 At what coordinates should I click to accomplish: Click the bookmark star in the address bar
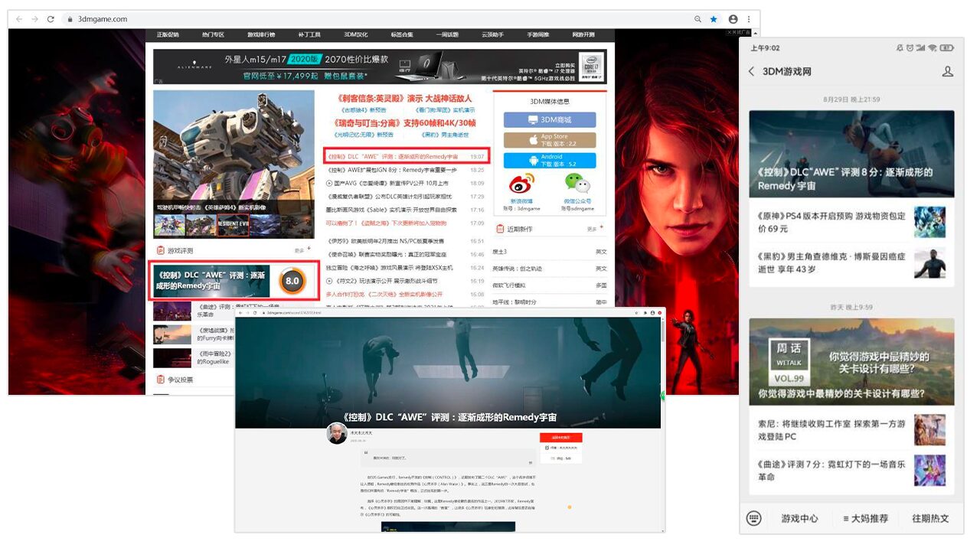coord(714,19)
